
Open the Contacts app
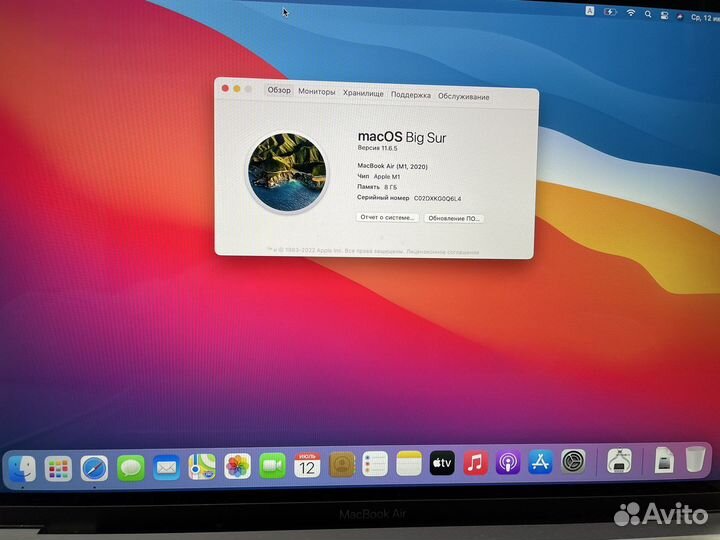point(342,465)
